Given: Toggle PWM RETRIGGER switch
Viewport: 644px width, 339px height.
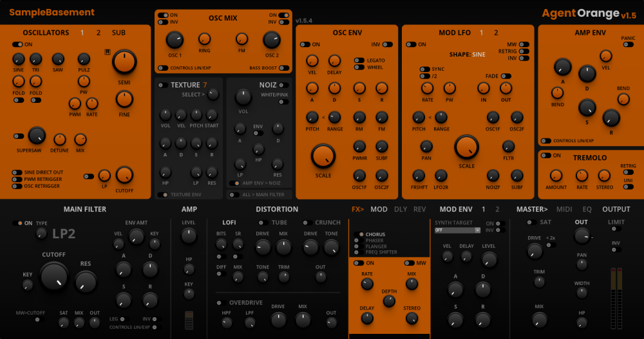Looking at the screenshot, I should click(x=17, y=179).
